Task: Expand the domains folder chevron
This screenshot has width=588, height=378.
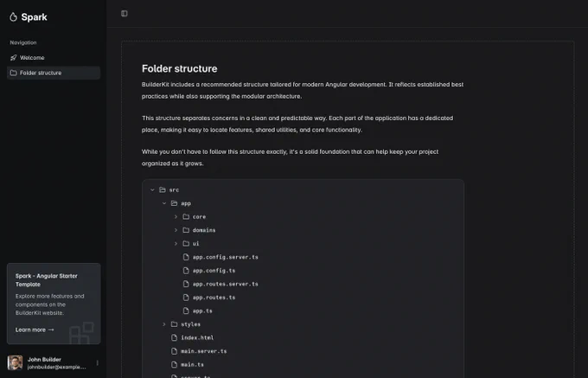Action: click(x=176, y=230)
